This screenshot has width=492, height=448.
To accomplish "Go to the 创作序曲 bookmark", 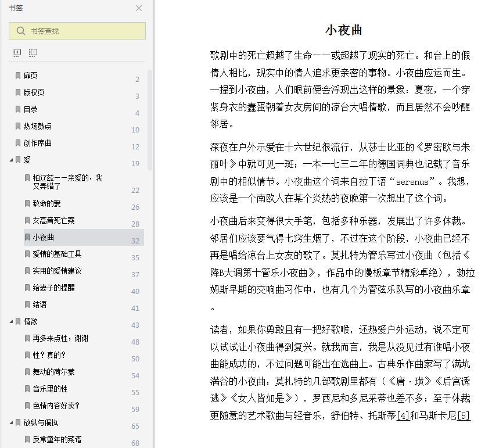I will (x=37, y=143).
